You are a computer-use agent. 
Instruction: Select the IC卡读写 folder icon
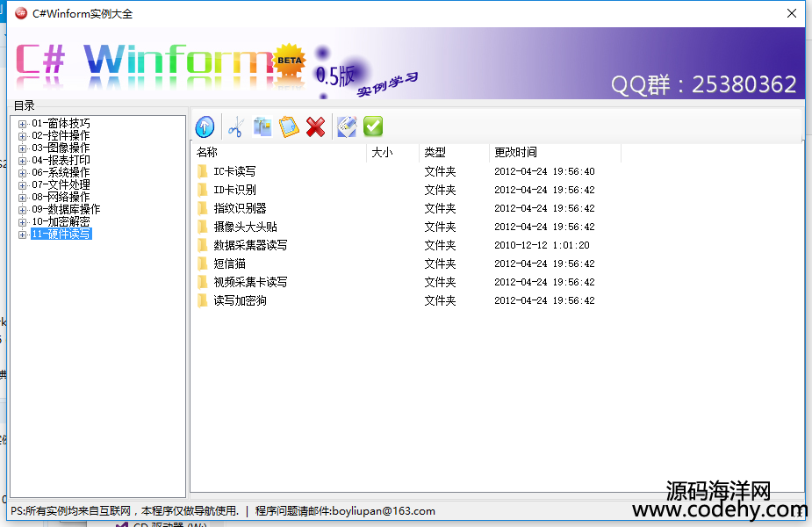click(203, 171)
